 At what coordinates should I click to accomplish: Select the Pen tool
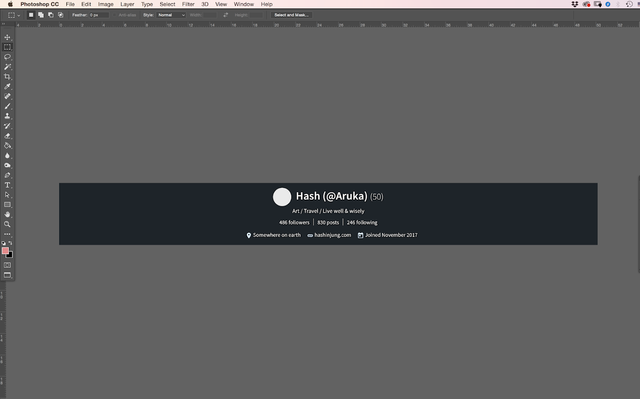pos(7,175)
